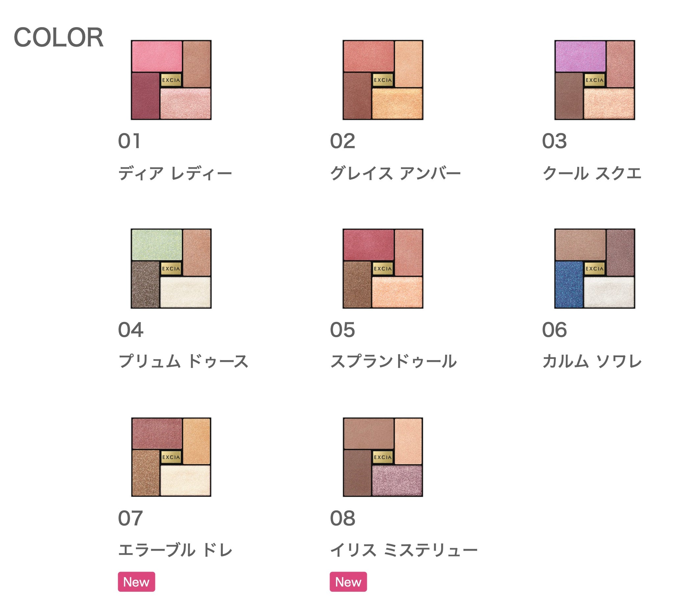Viewport: 674px width, 616px height.
Task: Select the 07 エラーブル ドレ palette
Action: point(171,457)
